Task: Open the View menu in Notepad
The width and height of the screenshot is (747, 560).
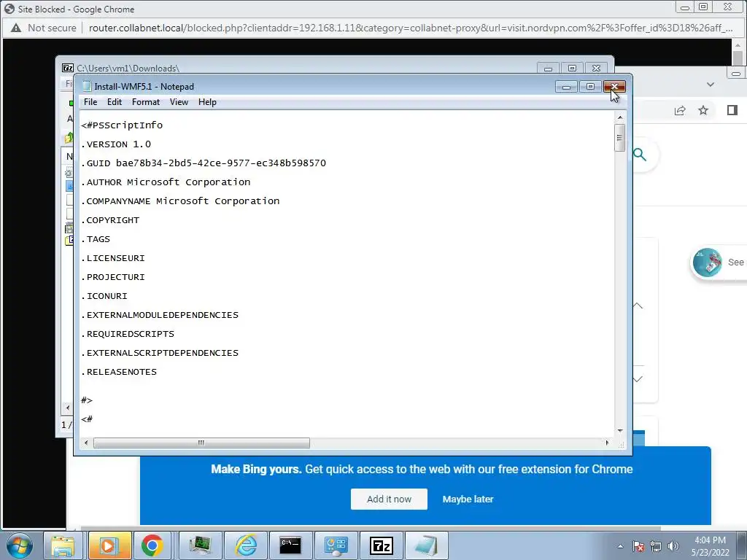Action: point(179,102)
